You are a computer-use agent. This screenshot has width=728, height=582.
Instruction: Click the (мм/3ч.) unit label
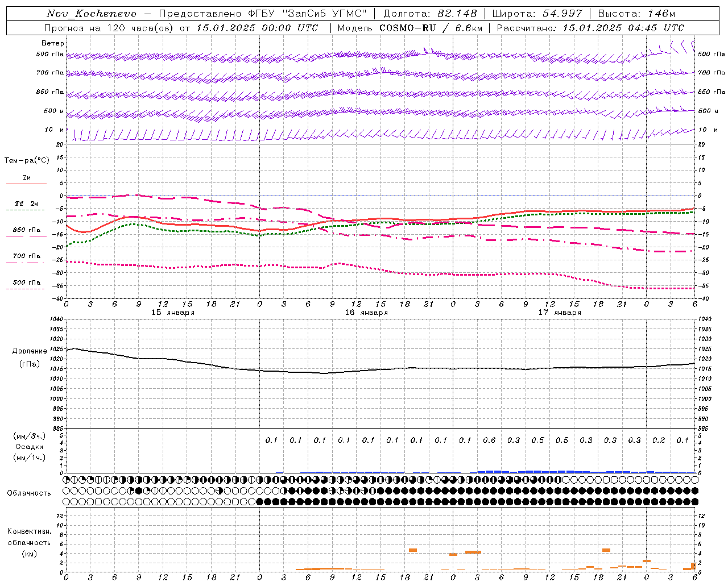pos(30,436)
